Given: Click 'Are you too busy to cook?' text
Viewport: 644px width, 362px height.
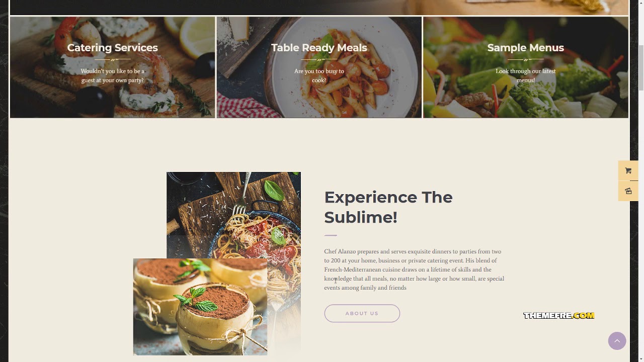Looking at the screenshot, I should (319, 75).
